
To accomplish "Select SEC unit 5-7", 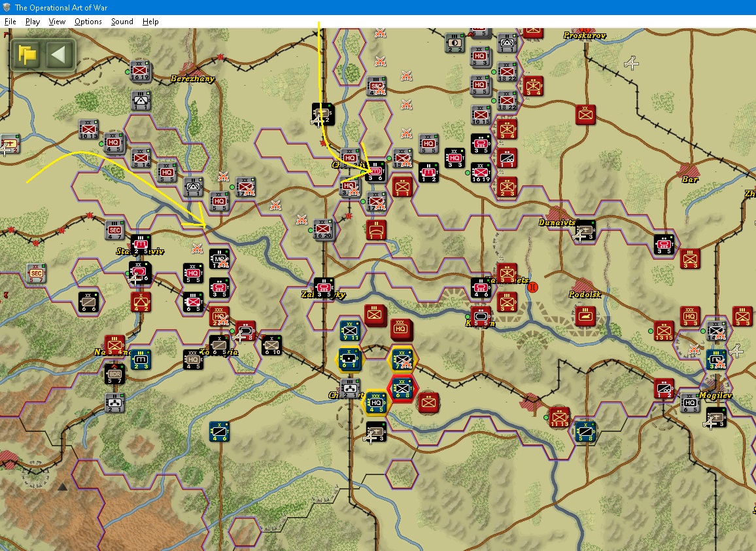I will pos(36,274).
